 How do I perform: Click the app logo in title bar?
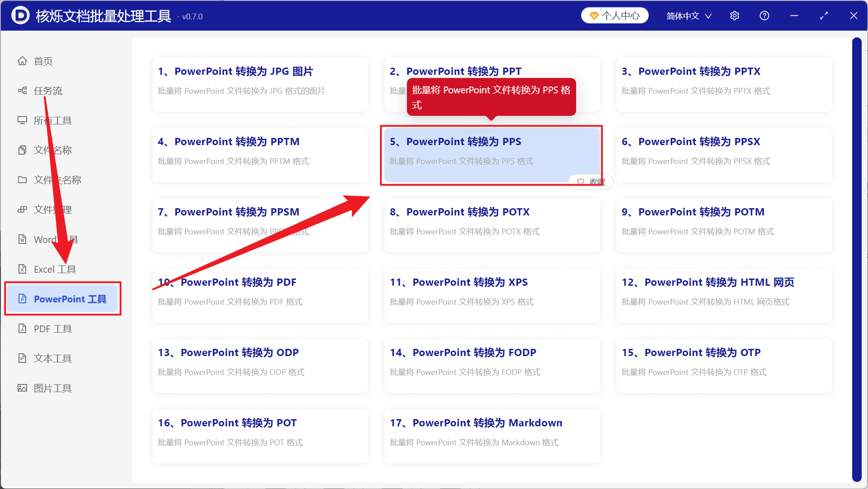[20, 16]
